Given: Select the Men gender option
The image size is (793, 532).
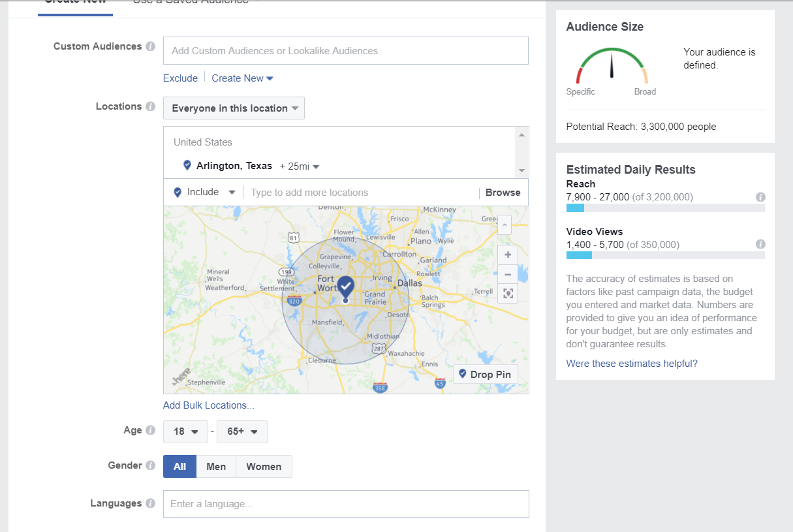Looking at the screenshot, I should point(216,466).
